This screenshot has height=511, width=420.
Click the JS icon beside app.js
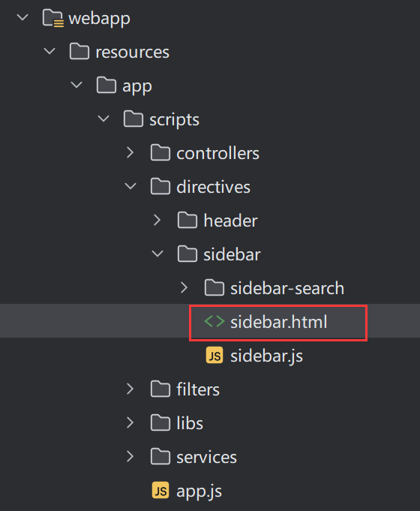pos(160,491)
